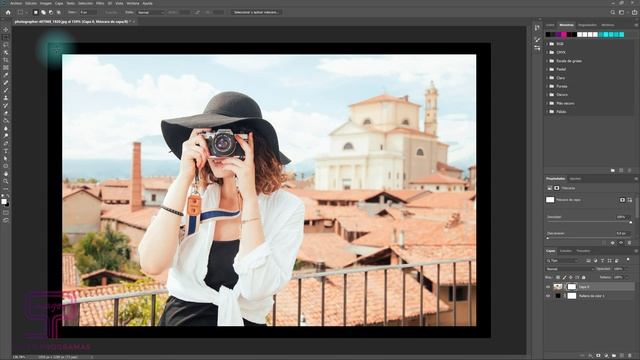
Task: Toggle lock transparent pixels in Layers panel
Action: [558, 278]
